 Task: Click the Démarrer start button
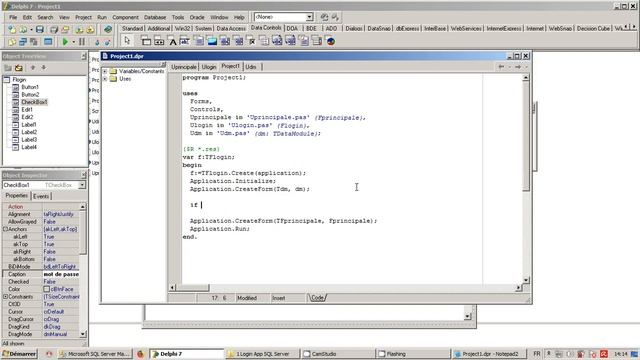pyautogui.click(x=19, y=354)
